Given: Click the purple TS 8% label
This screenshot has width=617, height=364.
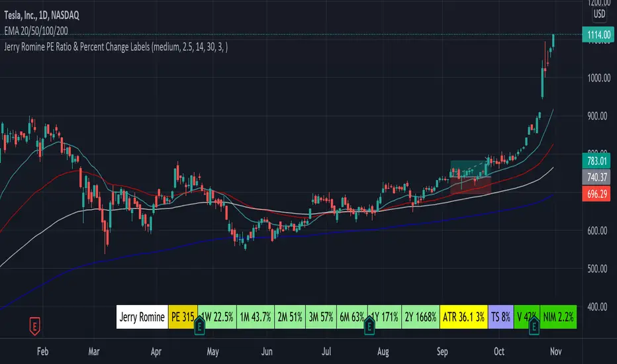Looking at the screenshot, I should click(500, 318).
